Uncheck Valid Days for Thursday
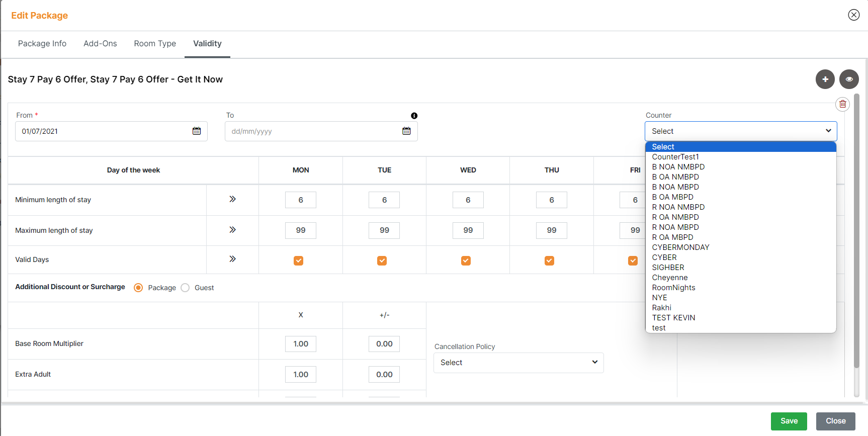 [x=550, y=260]
